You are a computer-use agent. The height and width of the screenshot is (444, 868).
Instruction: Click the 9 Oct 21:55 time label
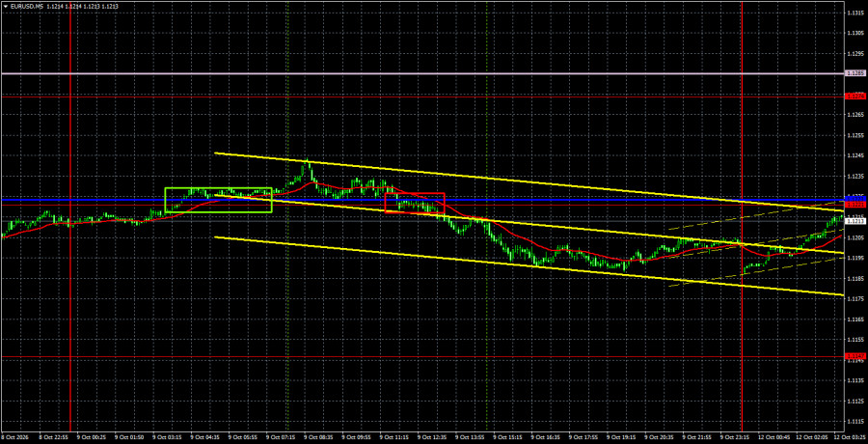(696, 437)
